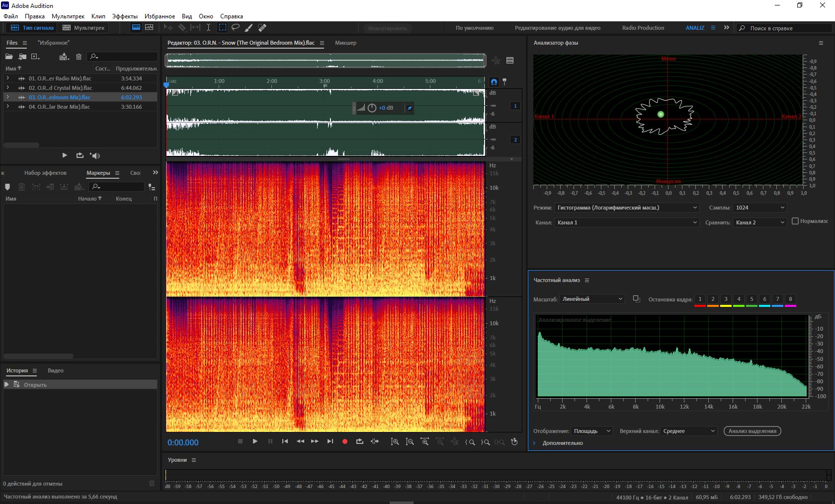Switch to the Микшер tab

(x=345, y=43)
